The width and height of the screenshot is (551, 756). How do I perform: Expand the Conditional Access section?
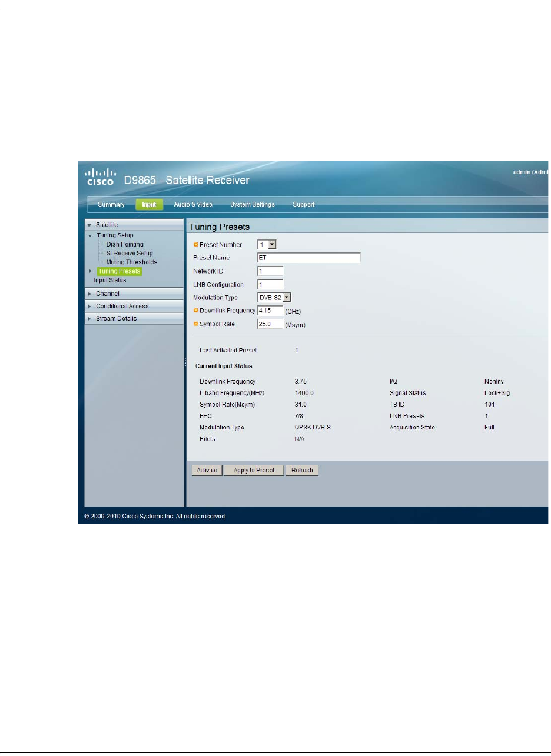coord(135,306)
